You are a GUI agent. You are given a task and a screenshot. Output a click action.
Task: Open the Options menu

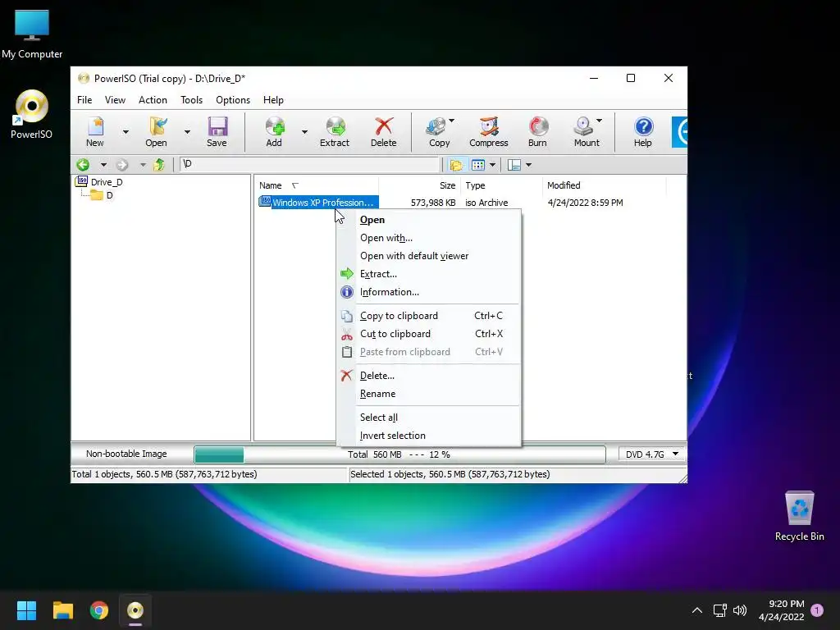coord(233,100)
